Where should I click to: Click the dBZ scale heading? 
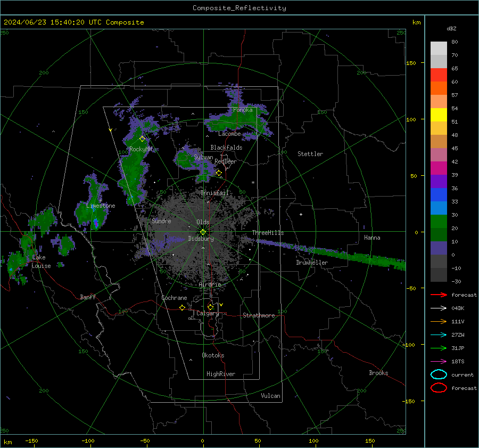[x=451, y=28]
